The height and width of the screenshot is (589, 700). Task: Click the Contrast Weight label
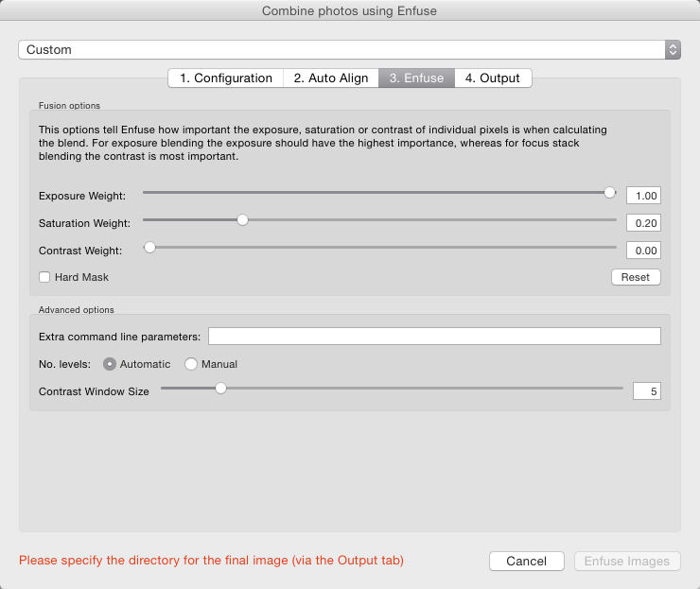tap(80, 251)
